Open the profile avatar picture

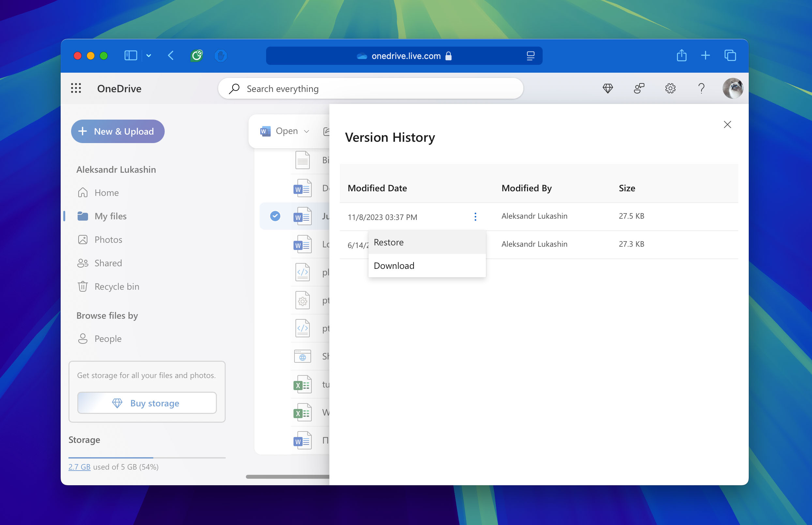point(732,88)
